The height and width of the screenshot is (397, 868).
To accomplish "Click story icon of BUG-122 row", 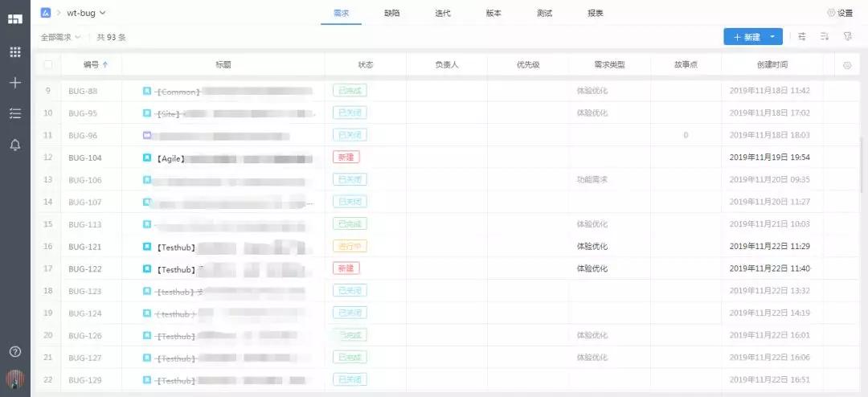I will (147, 268).
